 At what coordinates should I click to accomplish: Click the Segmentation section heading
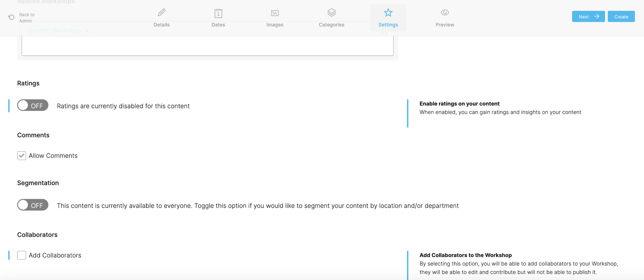pos(38,183)
